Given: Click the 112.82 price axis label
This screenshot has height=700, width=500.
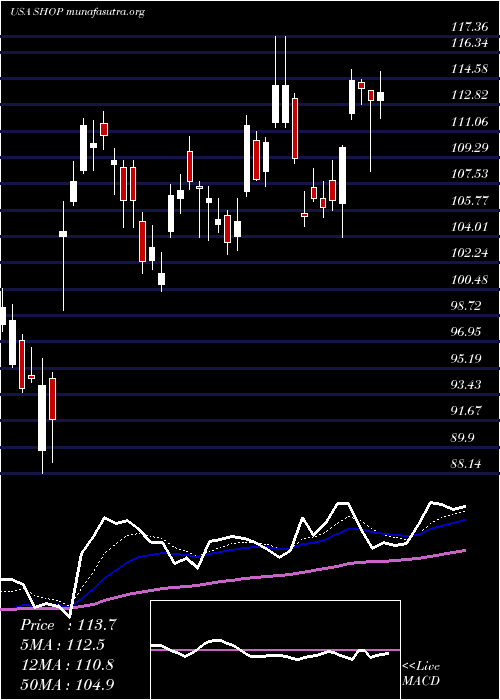Looking at the screenshot, I should click(470, 96).
